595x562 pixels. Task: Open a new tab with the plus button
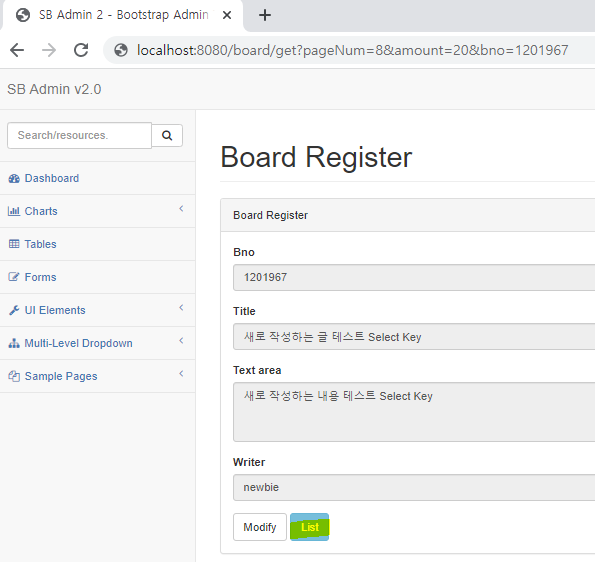pos(264,15)
